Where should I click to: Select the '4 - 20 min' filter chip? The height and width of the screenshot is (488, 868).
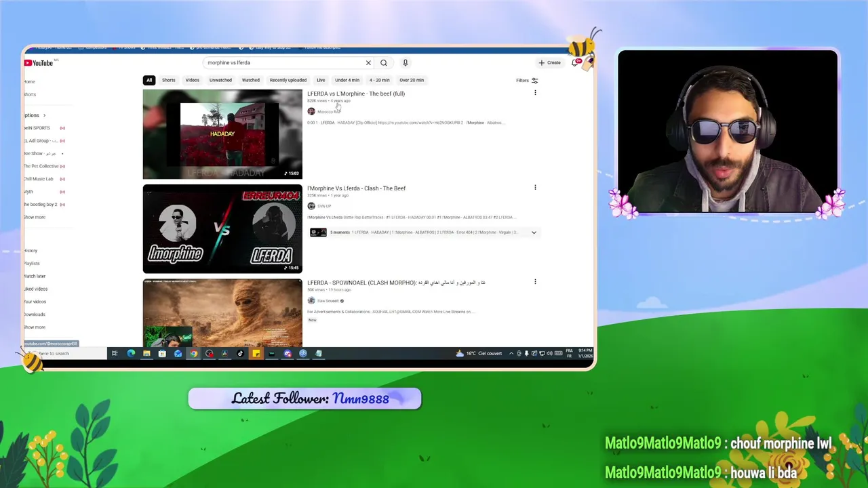click(x=380, y=80)
